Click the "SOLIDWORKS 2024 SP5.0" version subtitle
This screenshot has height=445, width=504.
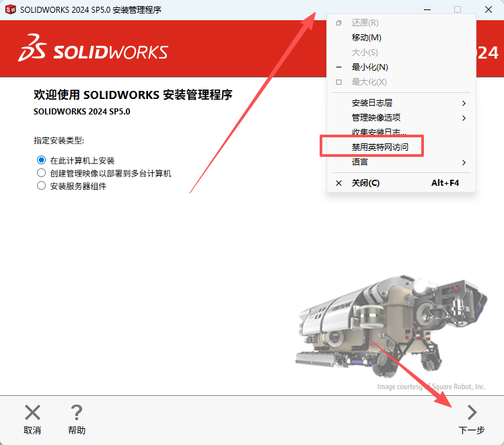(x=81, y=112)
